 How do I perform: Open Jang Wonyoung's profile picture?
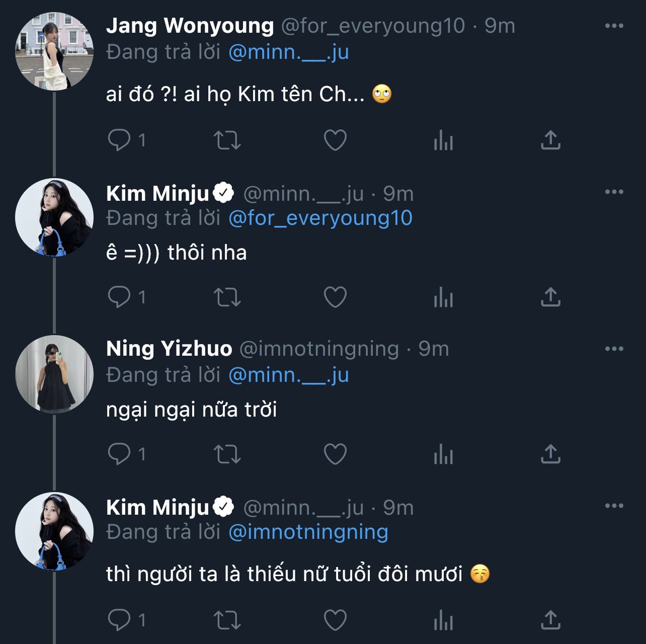54,51
